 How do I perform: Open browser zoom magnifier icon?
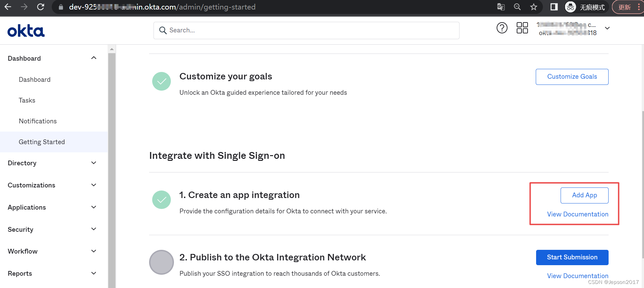[x=517, y=7]
